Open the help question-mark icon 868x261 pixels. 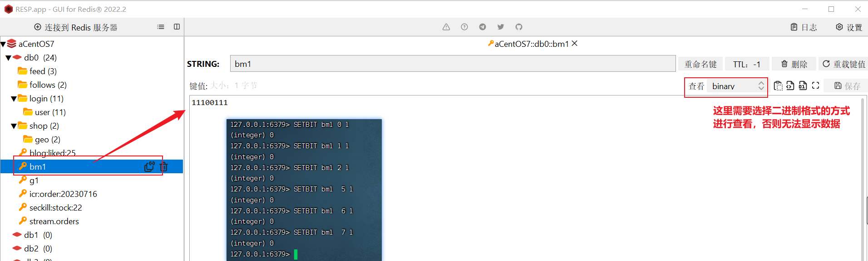tap(464, 27)
